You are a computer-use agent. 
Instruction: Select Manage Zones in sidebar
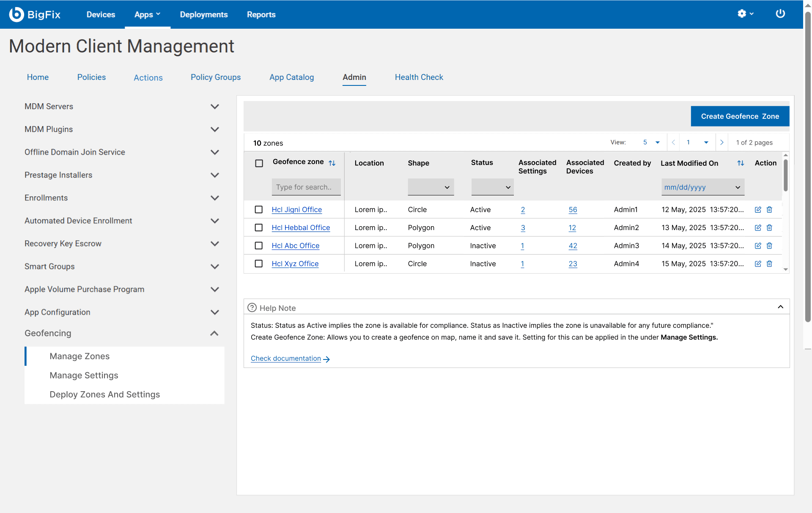[80, 356]
